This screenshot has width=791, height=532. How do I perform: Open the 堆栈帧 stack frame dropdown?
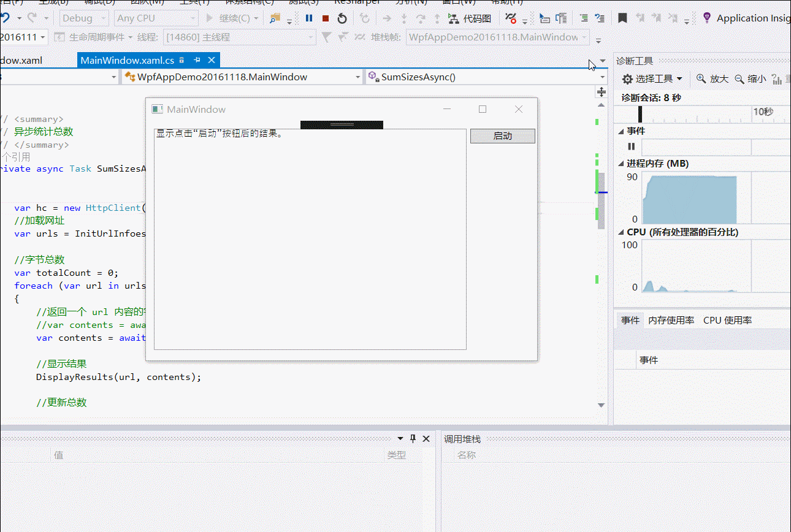[497, 37]
